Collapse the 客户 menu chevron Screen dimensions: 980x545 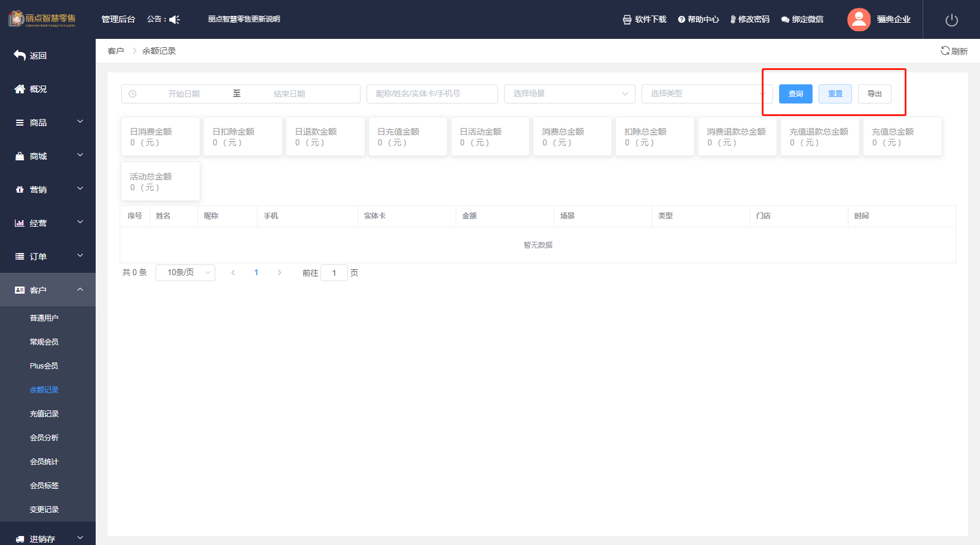click(80, 289)
